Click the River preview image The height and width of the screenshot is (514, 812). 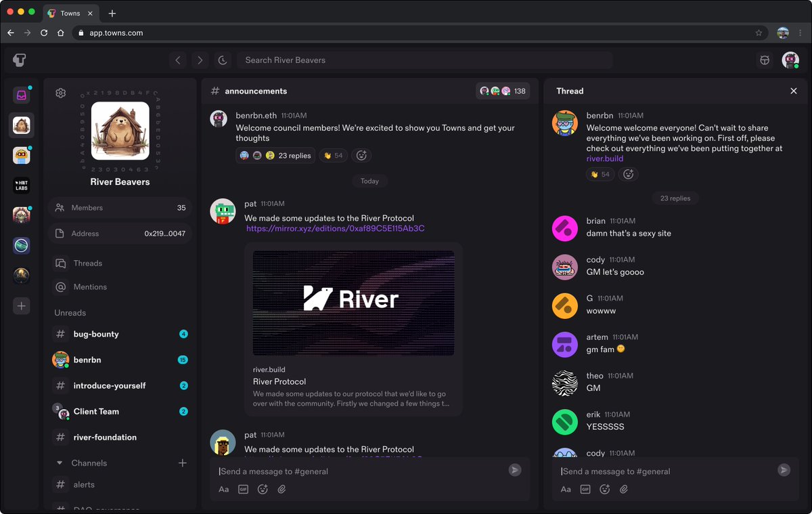353,303
